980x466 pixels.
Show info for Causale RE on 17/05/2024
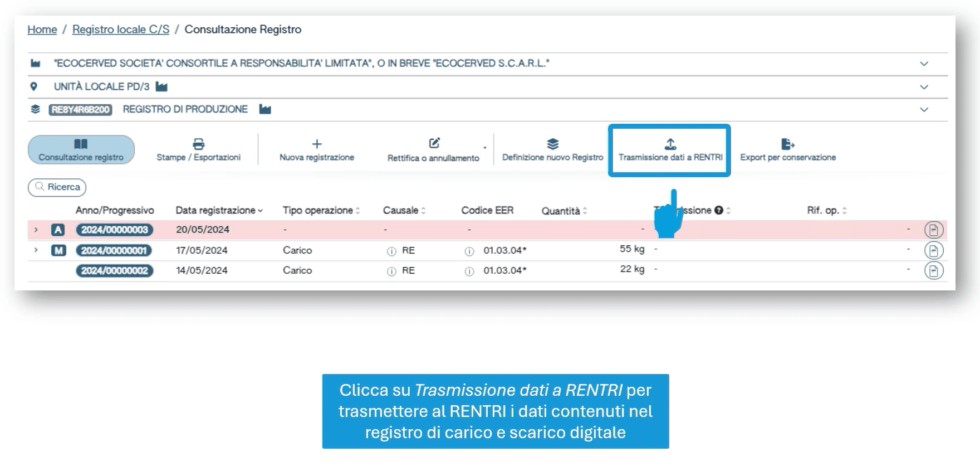tap(391, 251)
